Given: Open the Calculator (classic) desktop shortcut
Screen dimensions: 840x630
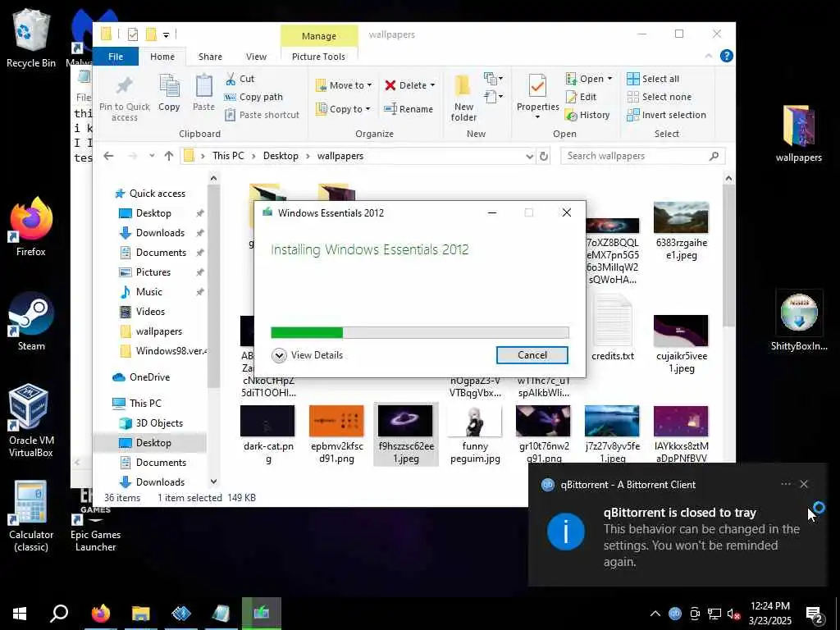Looking at the screenshot, I should click(x=30, y=517).
